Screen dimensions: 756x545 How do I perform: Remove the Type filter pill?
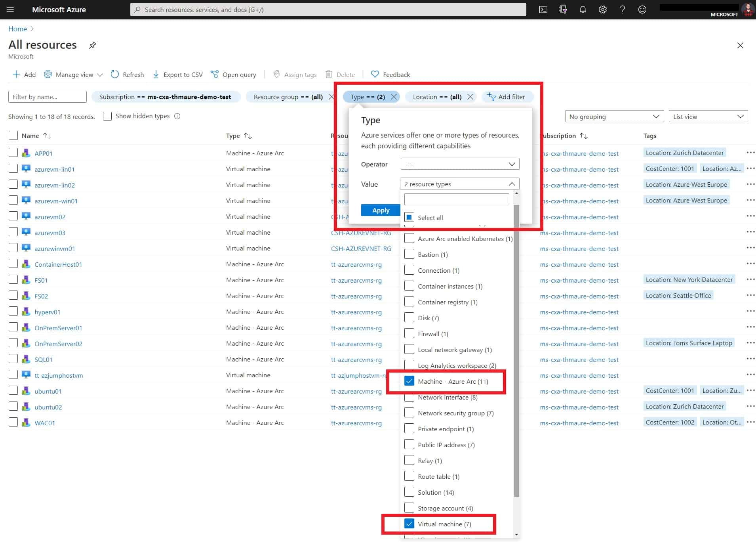pos(394,97)
